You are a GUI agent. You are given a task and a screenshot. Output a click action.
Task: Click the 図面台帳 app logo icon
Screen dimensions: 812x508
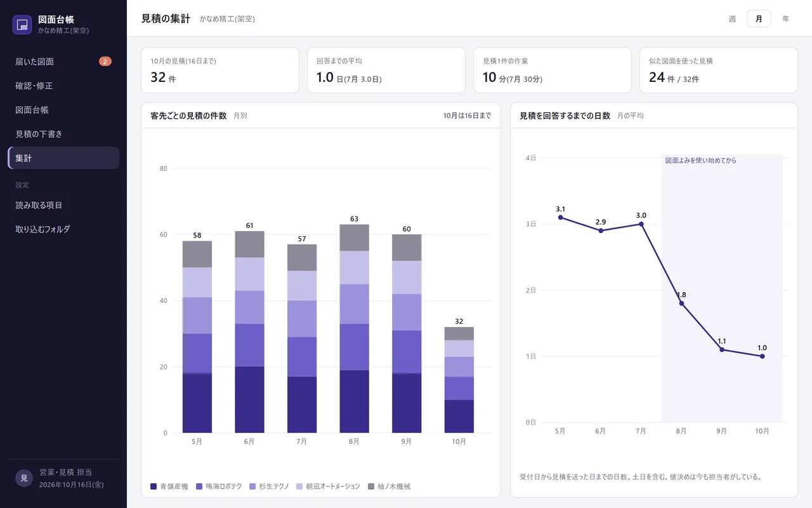coord(22,25)
